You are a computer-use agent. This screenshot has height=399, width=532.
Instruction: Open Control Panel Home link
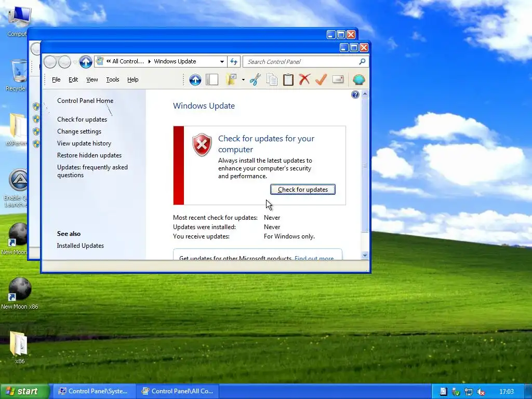[x=85, y=101]
